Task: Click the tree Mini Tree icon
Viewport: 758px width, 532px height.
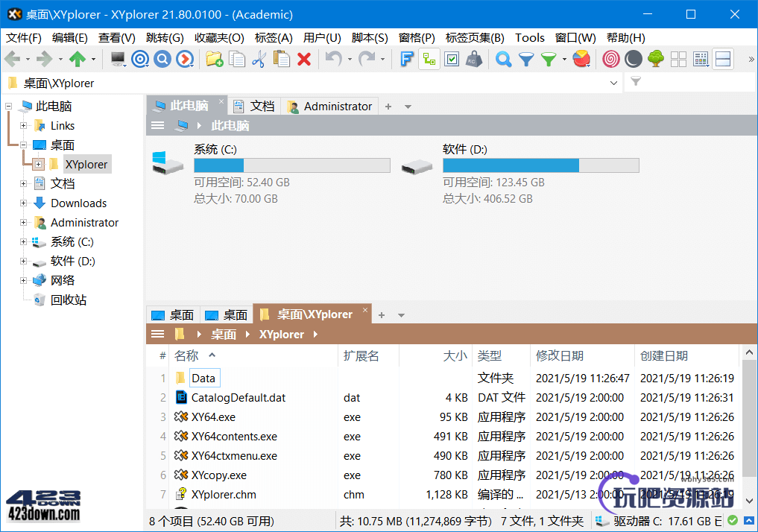Action: [656, 60]
